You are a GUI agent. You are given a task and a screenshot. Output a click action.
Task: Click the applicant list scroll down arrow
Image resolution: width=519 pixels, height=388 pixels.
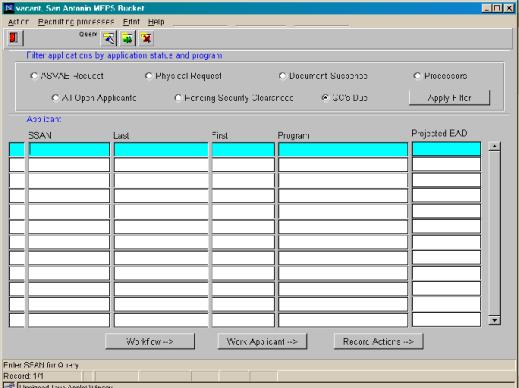494,320
